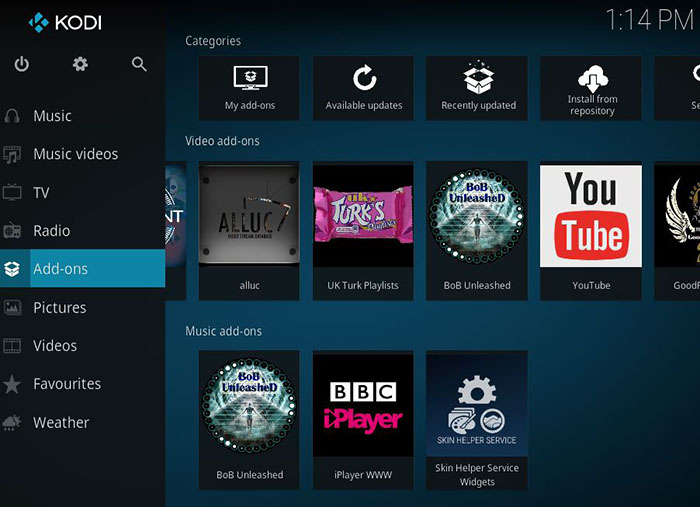
Task: Click the Kodi logo
Action: pos(65,22)
